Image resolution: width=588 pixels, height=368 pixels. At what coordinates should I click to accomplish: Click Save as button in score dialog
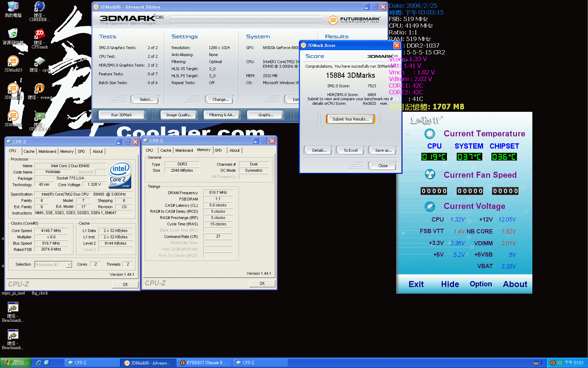tap(383, 150)
